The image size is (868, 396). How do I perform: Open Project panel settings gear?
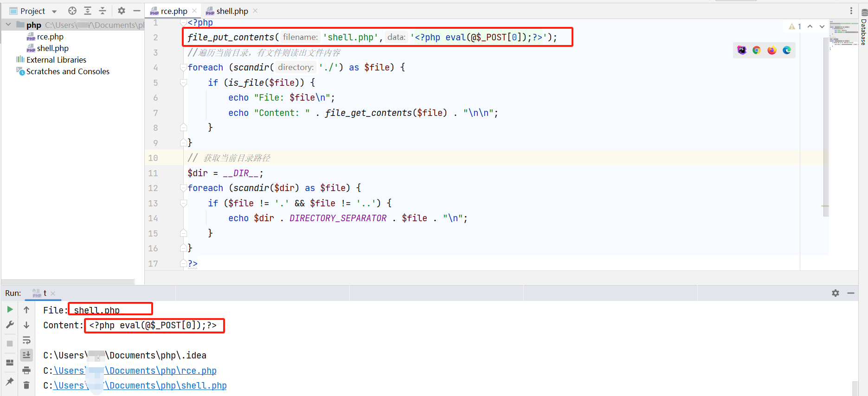click(122, 11)
